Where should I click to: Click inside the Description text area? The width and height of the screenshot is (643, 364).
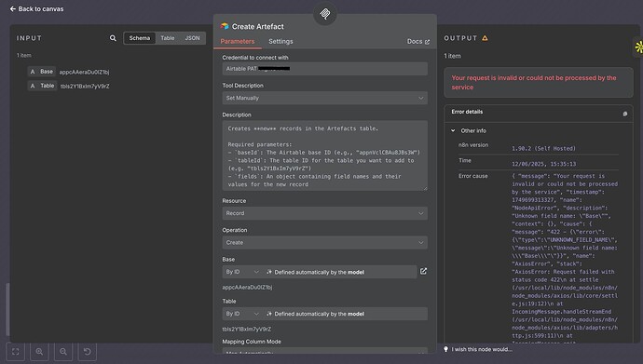click(325, 155)
